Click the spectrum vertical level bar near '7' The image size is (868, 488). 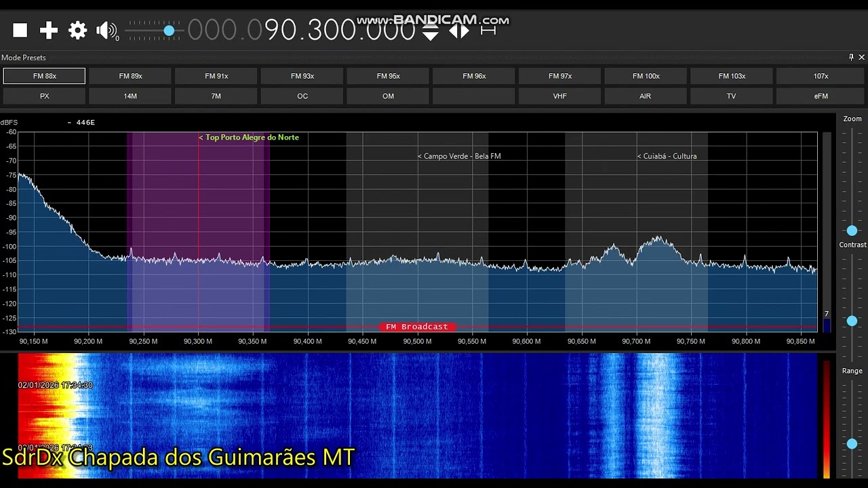tap(827, 230)
